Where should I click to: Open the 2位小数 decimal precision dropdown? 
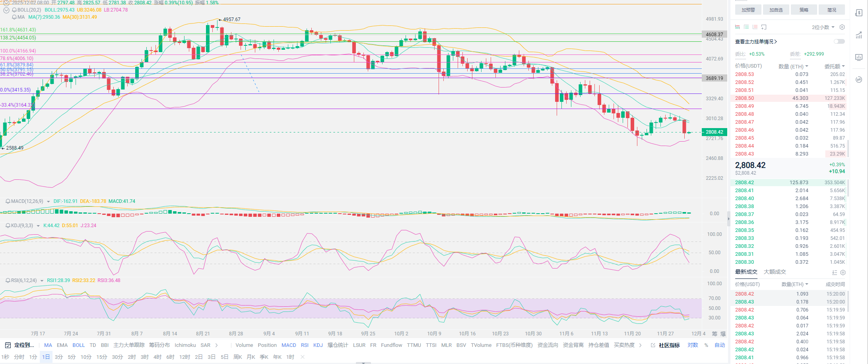tap(823, 27)
